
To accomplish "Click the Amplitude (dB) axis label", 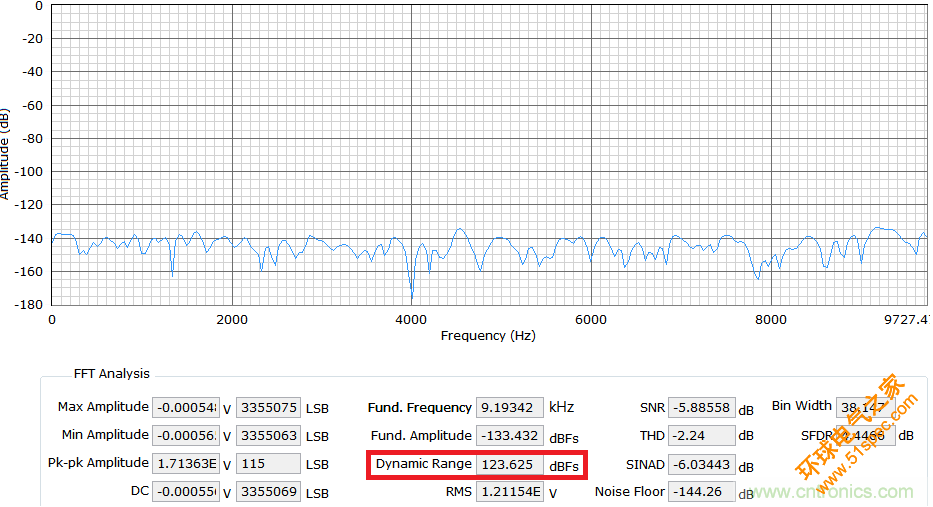I will (x=5, y=154).
